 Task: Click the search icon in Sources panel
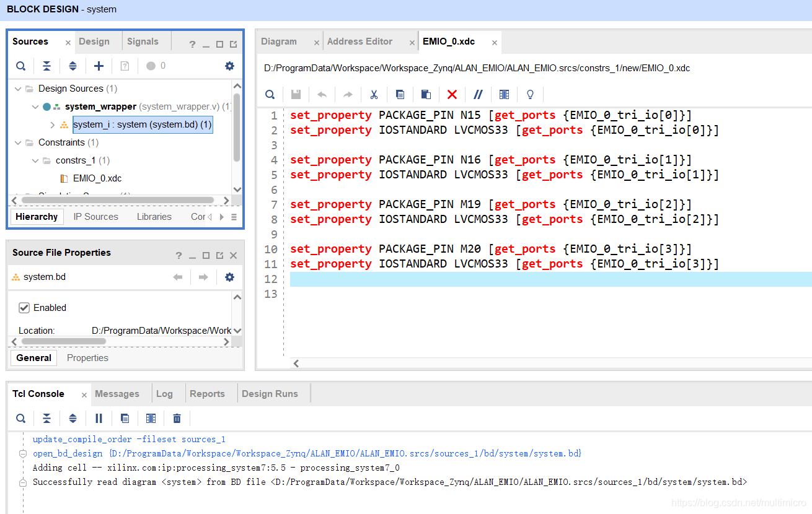(x=21, y=66)
